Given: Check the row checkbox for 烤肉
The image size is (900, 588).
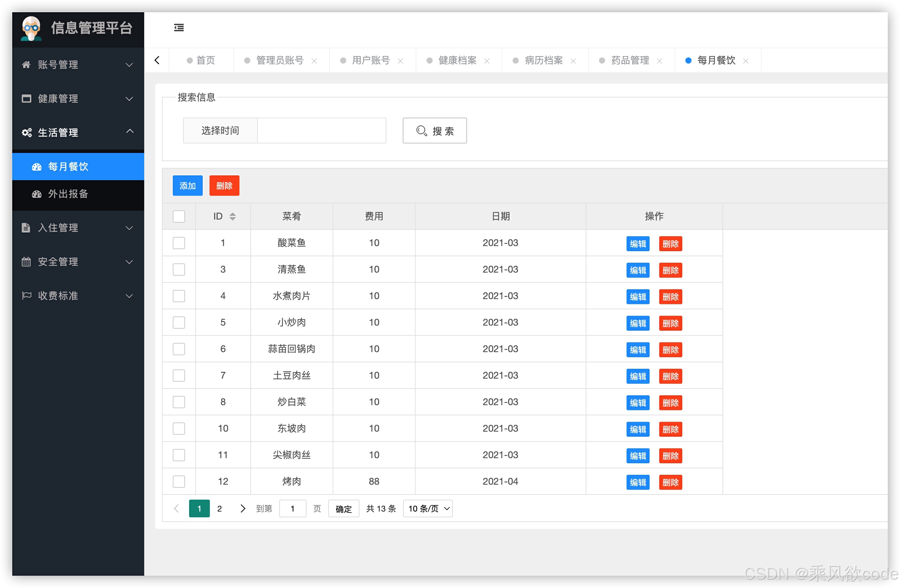Looking at the screenshot, I should click(x=179, y=481).
